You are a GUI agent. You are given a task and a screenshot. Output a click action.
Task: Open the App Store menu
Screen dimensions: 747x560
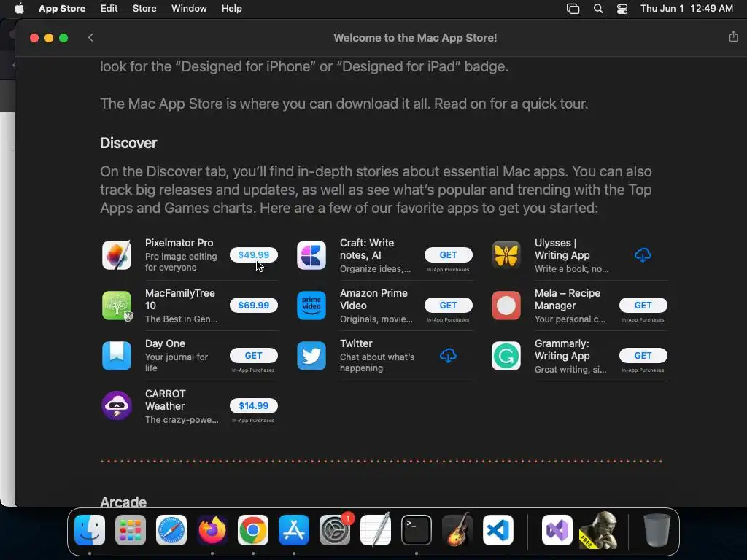(x=62, y=9)
